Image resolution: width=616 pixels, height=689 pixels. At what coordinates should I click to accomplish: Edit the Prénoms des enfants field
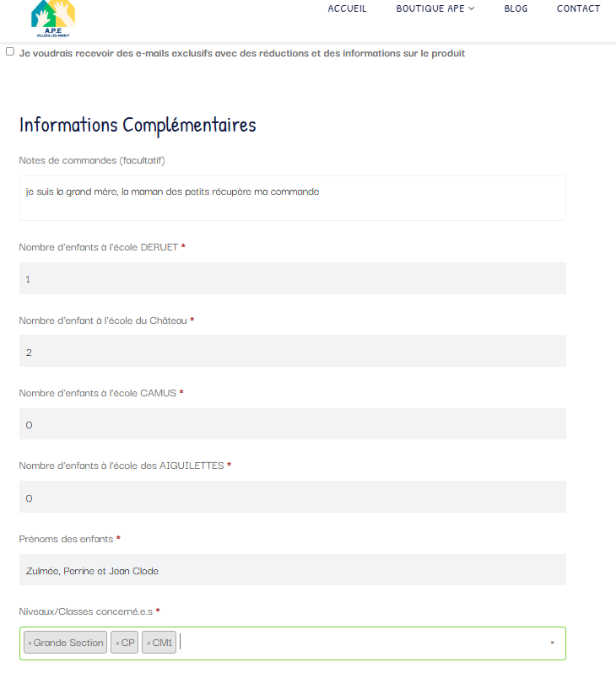pyautogui.click(x=292, y=570)
